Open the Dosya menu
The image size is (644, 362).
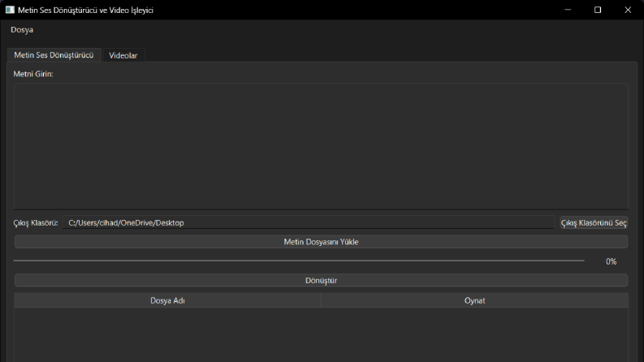(22, 29)
